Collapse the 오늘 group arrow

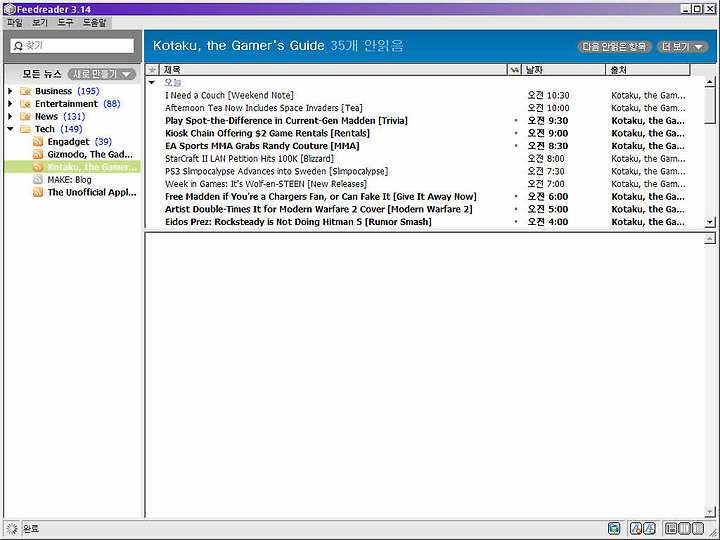pos(152,83)
